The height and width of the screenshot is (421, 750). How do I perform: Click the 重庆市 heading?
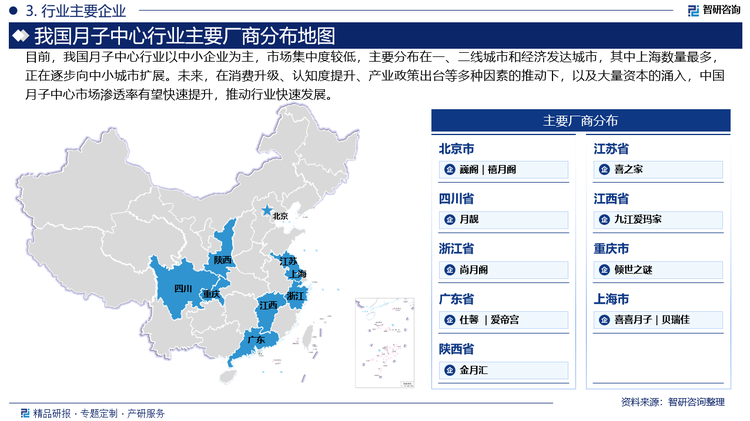click(x=611, y=249)
